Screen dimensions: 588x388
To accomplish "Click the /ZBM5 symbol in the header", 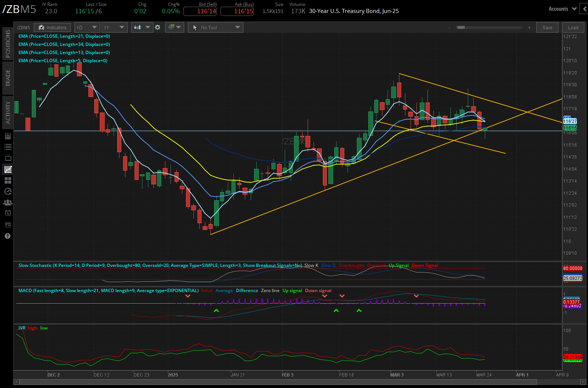I will pos(19,9).
